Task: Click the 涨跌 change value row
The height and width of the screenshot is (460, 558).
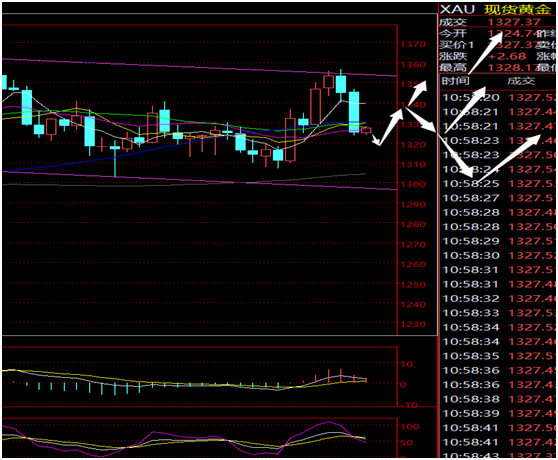Action: pyautogui.click(x=497, y=56)
